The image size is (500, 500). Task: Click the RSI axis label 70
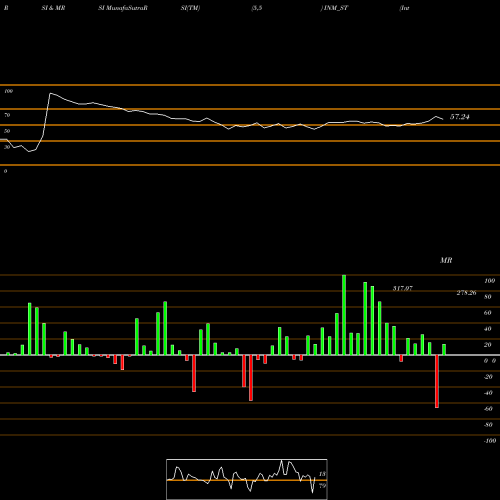coord(7,115)
